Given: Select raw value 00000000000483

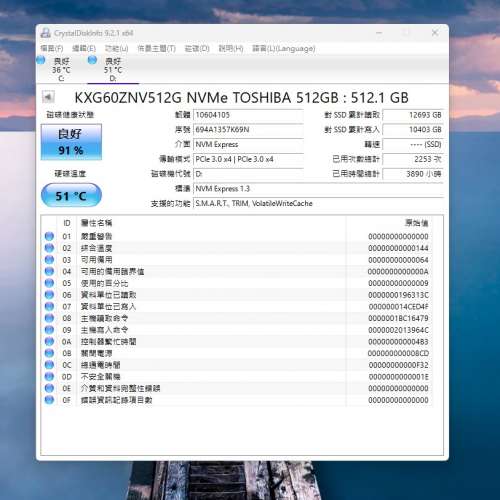Looking at the screenshot, I should click(x=398, y=341).
